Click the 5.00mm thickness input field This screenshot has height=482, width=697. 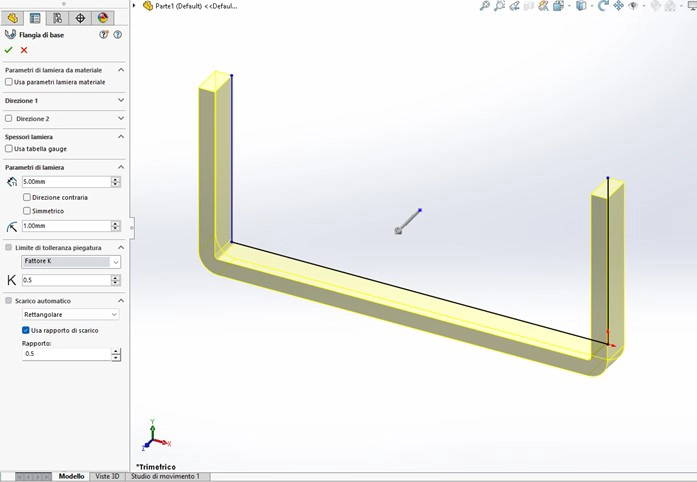[x=65, y=182]
